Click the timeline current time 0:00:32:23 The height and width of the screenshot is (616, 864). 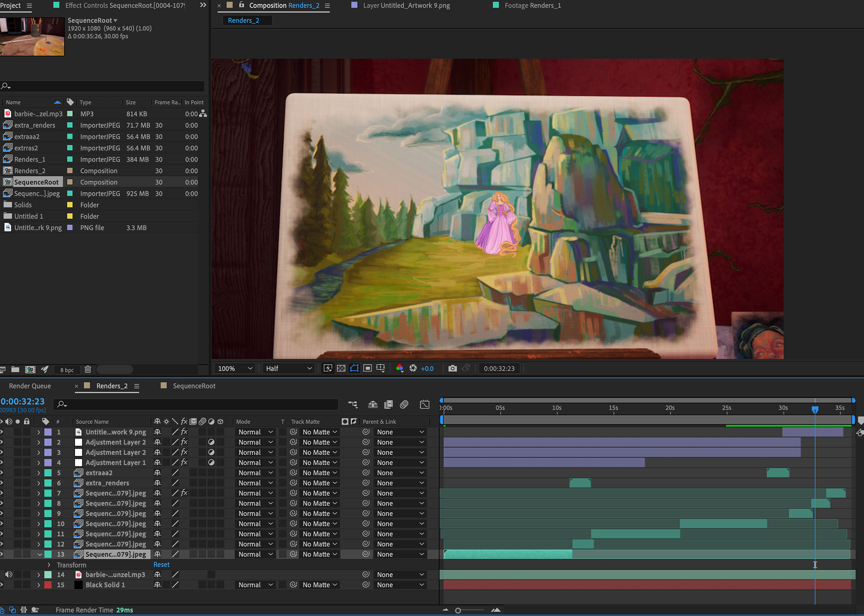pos(22,401)
